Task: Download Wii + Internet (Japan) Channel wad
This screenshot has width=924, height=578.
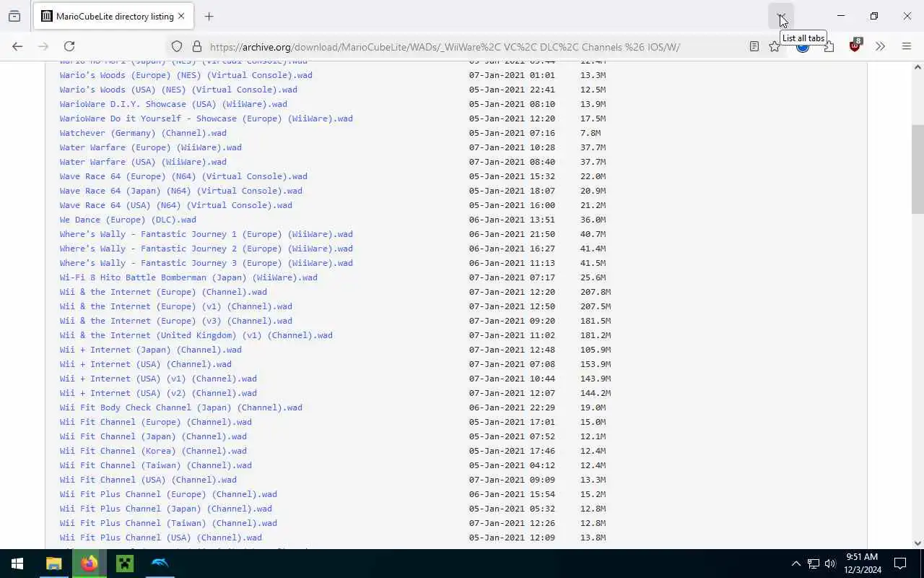Action: 151,350
